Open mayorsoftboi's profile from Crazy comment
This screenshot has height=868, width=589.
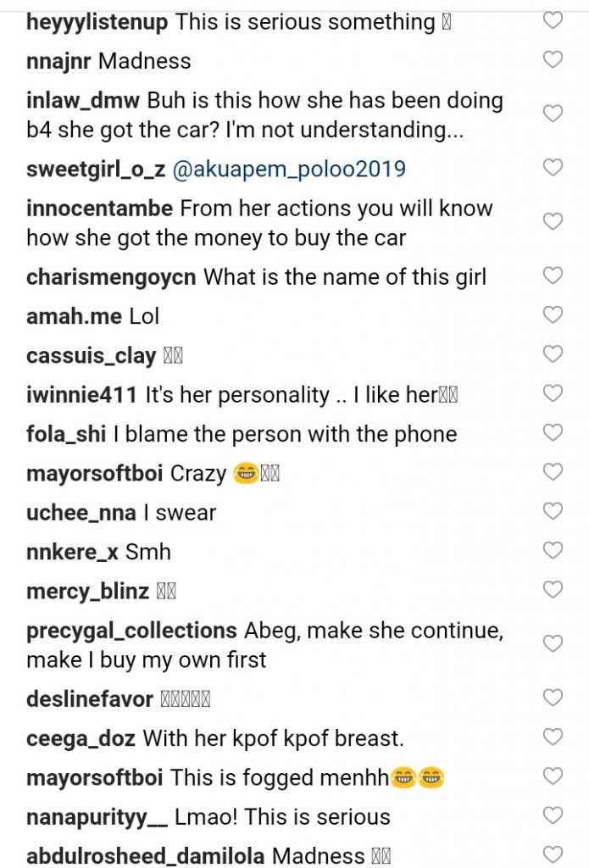(x=95, y=473)
